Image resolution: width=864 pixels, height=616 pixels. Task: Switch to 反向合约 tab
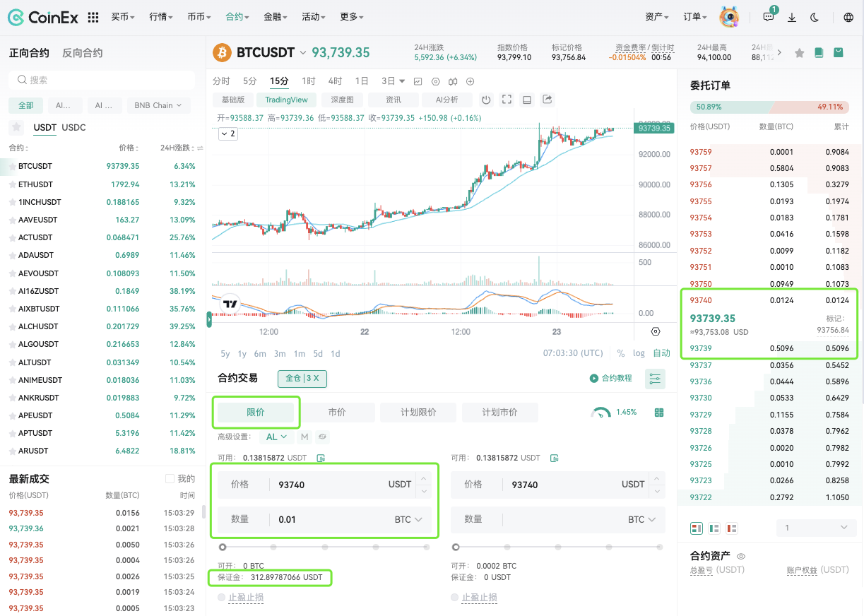pos(82,53)
